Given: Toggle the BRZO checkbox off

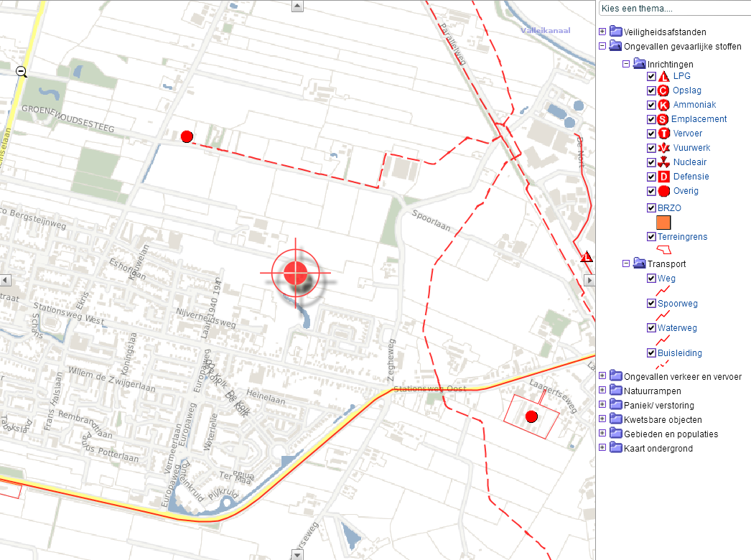Looking at the screenshot, I should point(651,208).
